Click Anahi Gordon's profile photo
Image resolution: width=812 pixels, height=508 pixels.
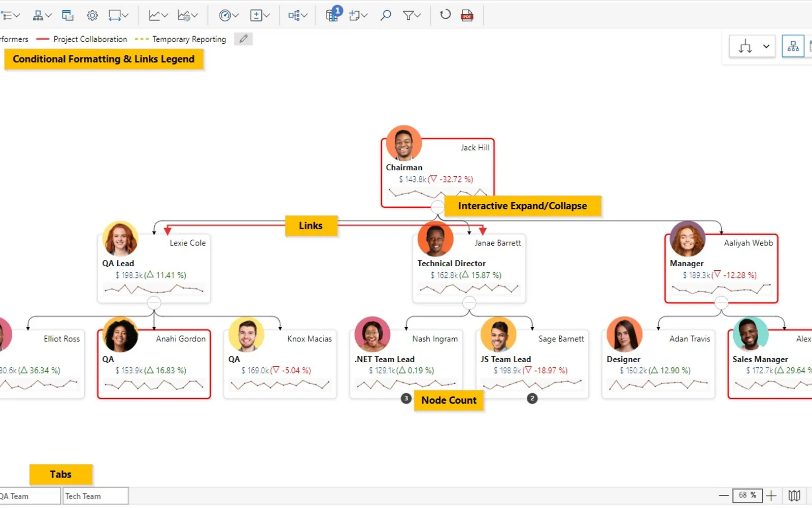120,335
